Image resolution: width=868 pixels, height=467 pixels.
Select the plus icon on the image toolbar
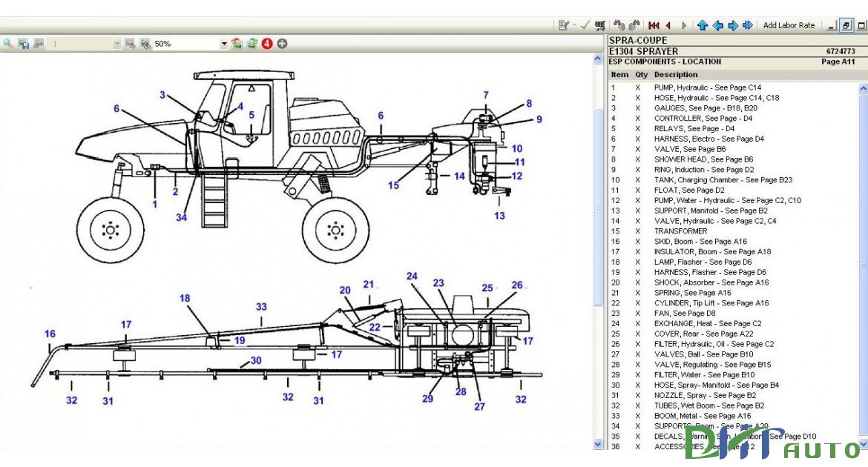[281, 43]
